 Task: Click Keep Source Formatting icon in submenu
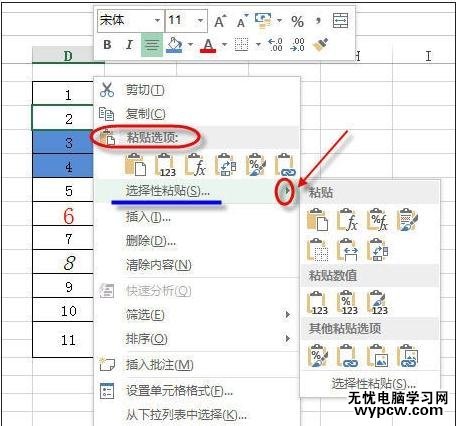(x=407, y=220)
